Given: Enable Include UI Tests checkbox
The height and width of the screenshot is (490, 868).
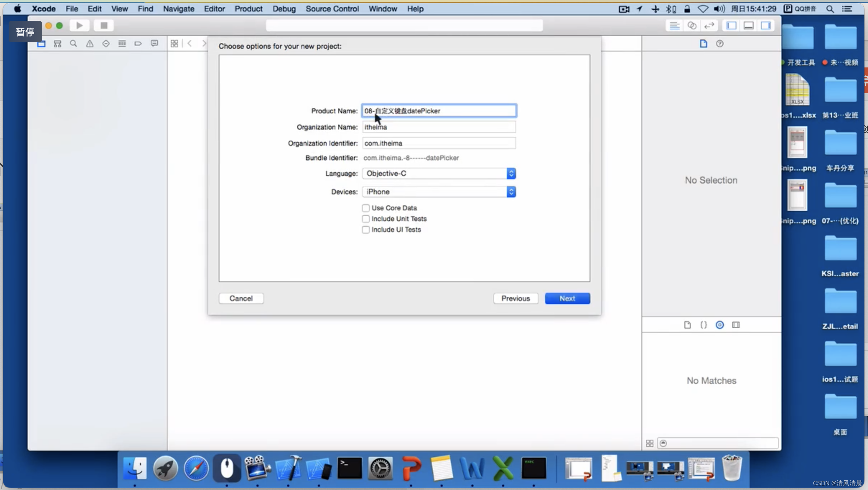Looking at the screenshot, I should [x=365, y=230].
